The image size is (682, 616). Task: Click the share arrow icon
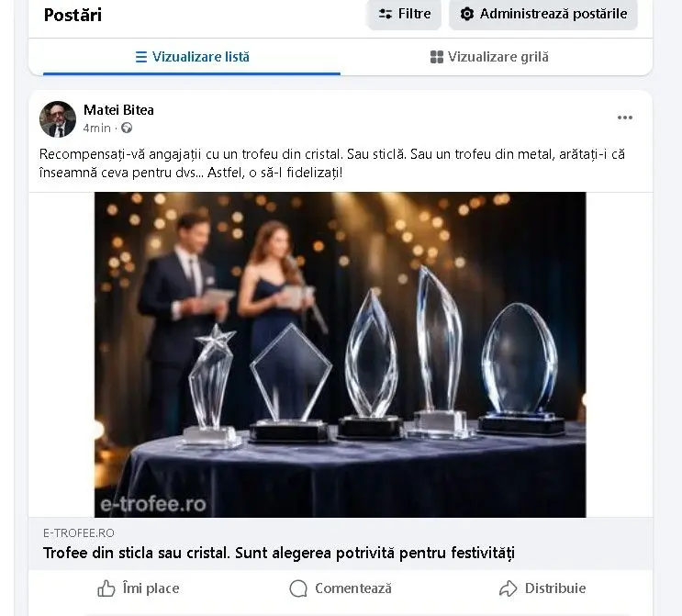pyautogui.click(x=509, y=588)
